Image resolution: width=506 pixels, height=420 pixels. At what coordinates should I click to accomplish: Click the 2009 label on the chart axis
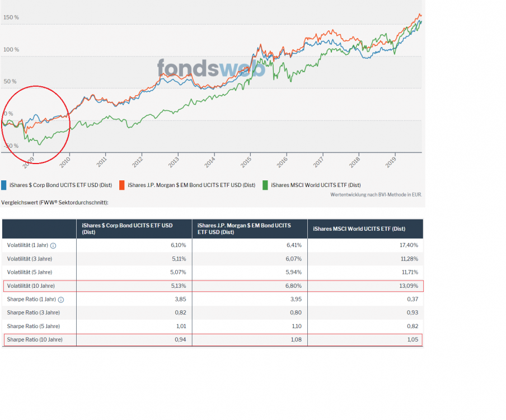(x=30, y=162)
